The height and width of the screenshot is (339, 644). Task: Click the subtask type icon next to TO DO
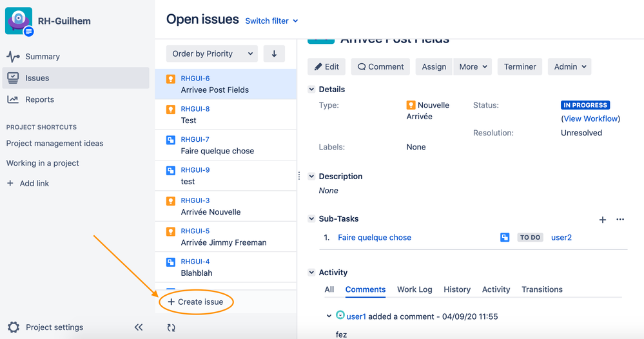point(505,237)
